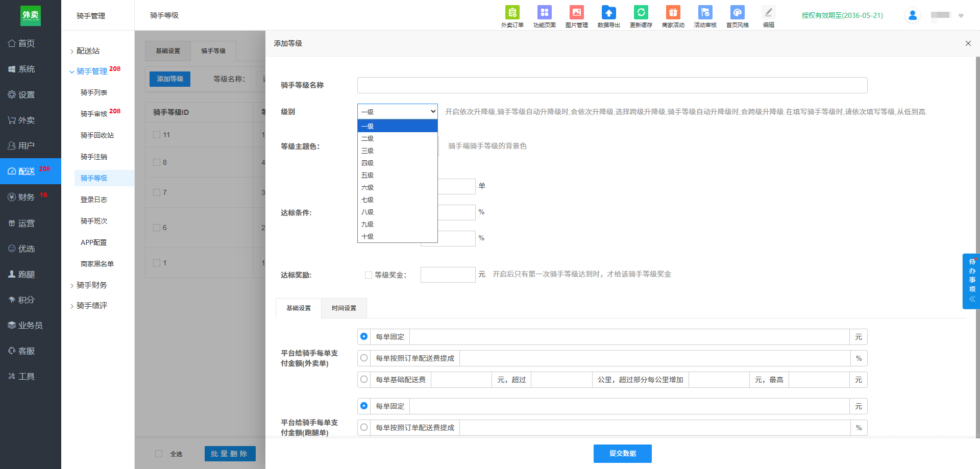Click the dialog's vertical scrollbar
This screenshot has height=469, width=980.
point(977,248)
